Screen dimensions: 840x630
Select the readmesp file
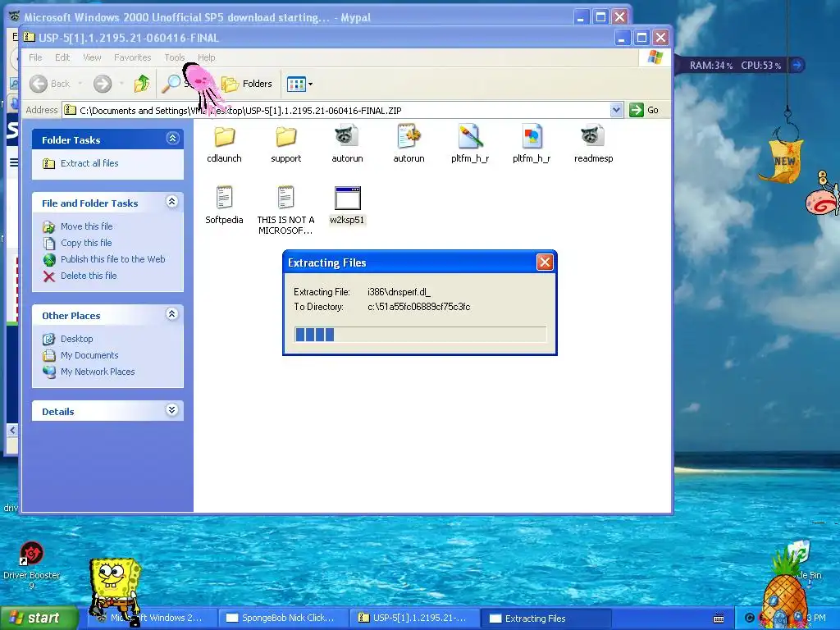click(x=593, y=143)
